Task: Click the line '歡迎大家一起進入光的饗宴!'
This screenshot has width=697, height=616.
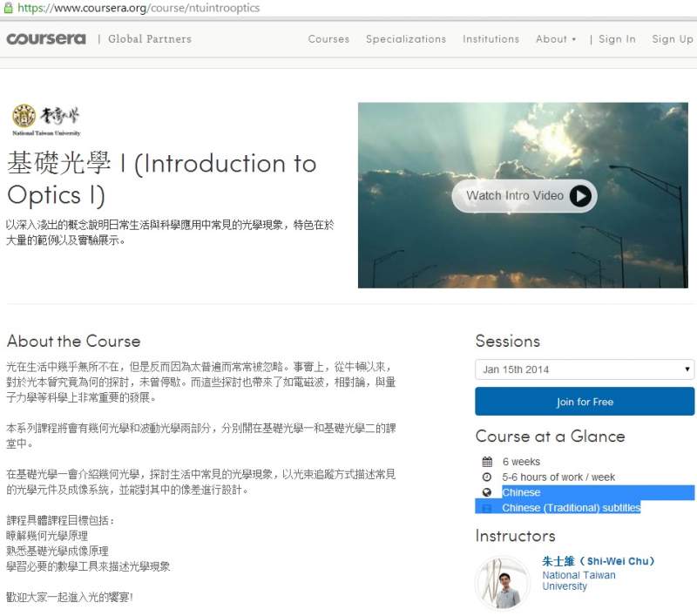Action: point(70,597)
